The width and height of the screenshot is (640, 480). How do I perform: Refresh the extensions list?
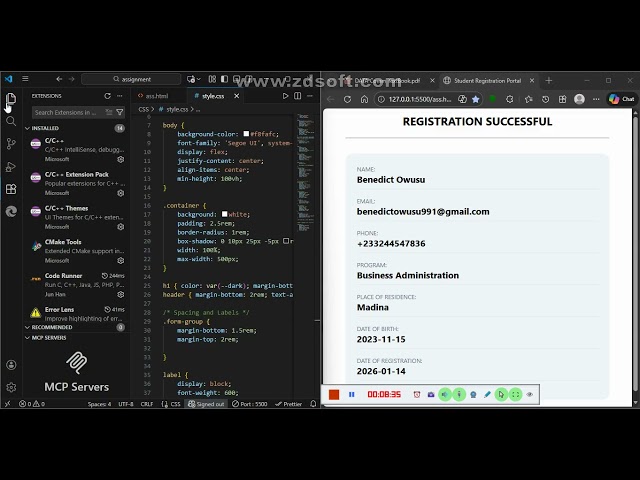[x=108, y=96]
